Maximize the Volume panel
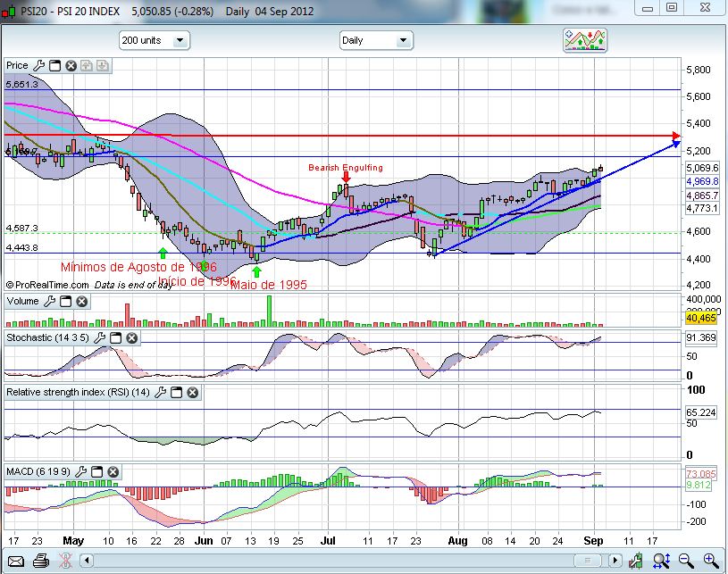 tap(66, 302)
